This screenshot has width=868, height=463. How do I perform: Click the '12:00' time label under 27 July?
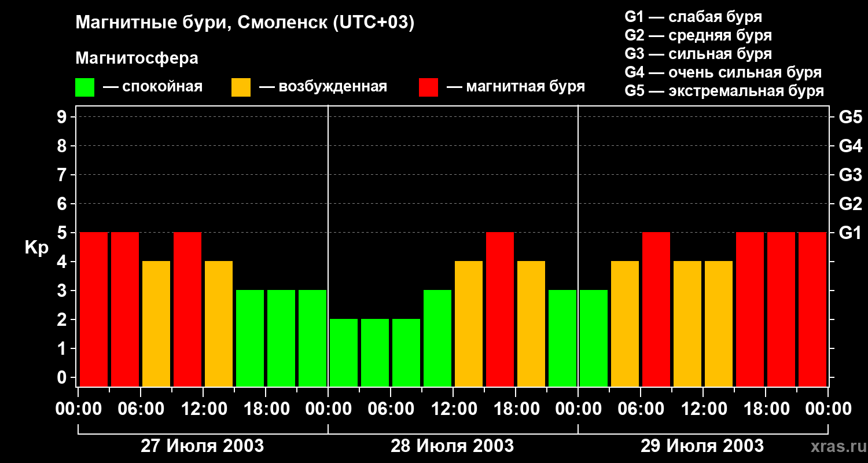point(203,409)
